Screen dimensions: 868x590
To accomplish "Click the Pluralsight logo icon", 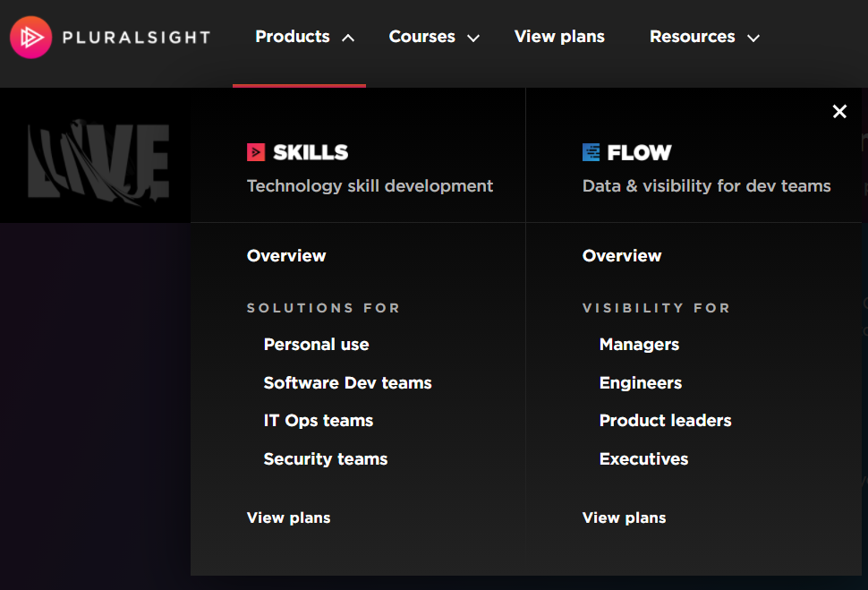I will point(30,37).
